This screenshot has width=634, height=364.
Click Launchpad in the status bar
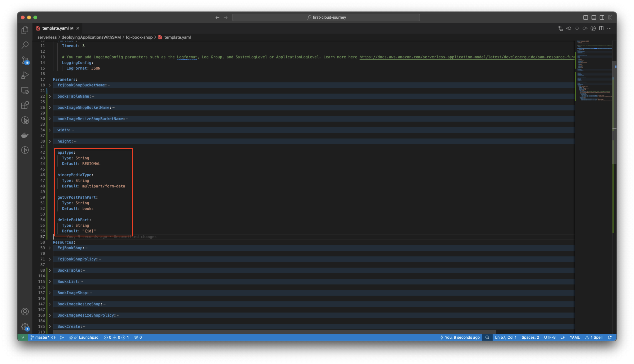[84, 337]
